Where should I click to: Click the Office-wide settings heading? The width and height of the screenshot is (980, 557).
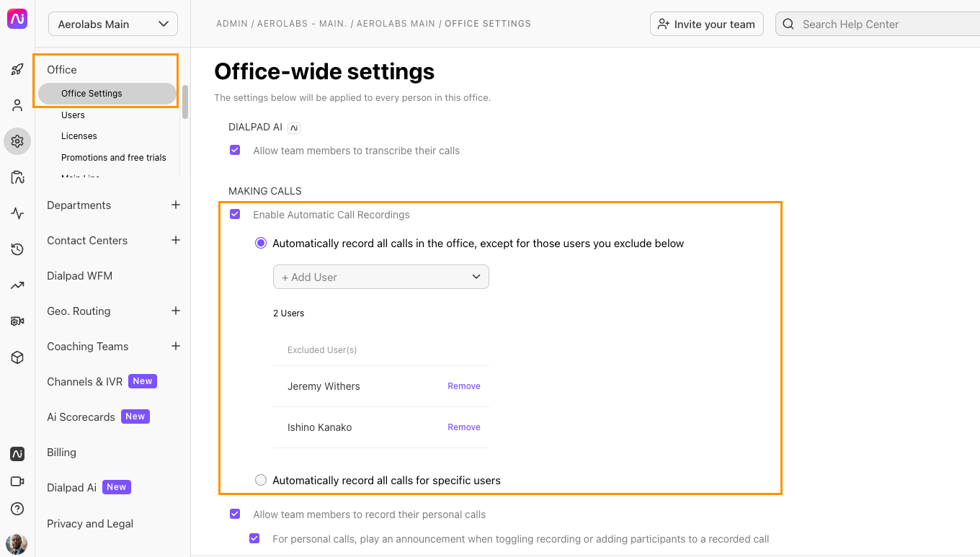(324, 71)
